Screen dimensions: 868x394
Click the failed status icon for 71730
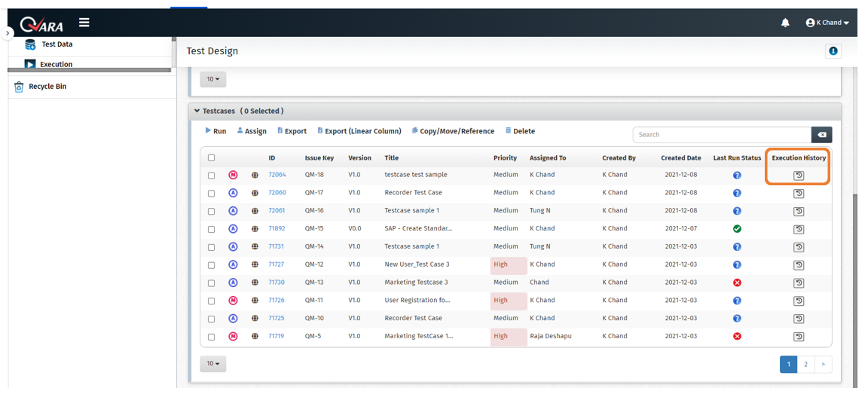[x=737, y=283]
